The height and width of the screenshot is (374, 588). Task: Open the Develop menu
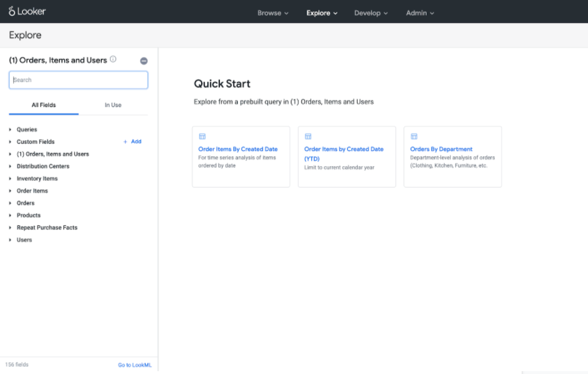(371, 13)
